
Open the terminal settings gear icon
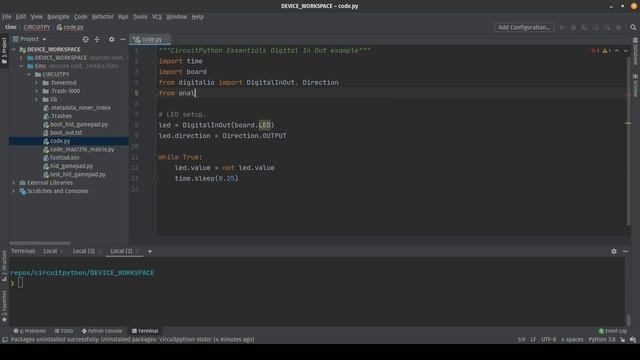coord(614,251)
